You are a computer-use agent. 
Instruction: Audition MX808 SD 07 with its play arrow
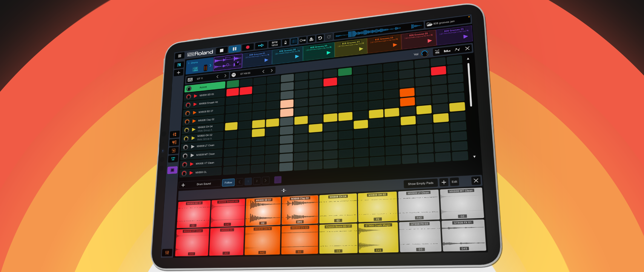[195, 113]
